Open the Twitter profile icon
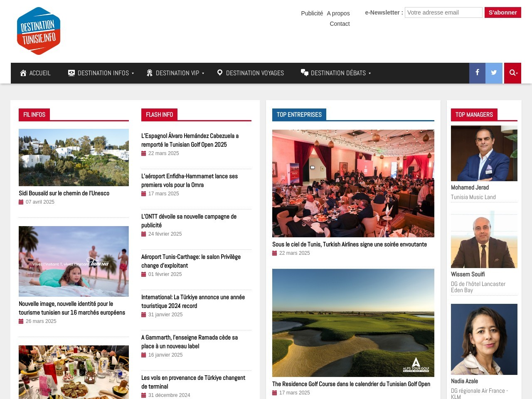532x399 pixels. point(494,73)
